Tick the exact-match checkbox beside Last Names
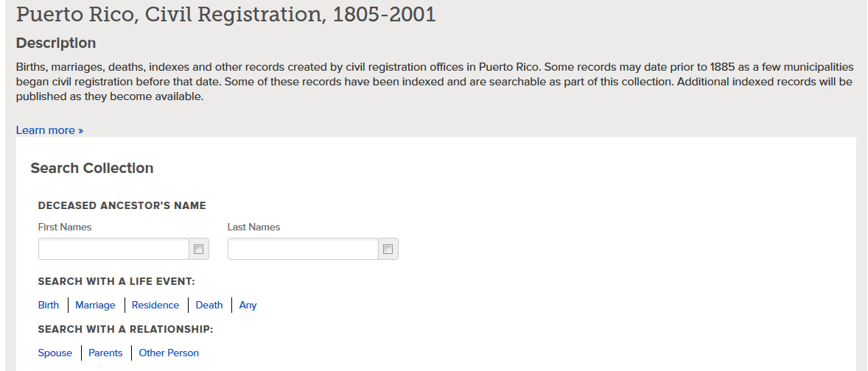 (x=388, y=250)
